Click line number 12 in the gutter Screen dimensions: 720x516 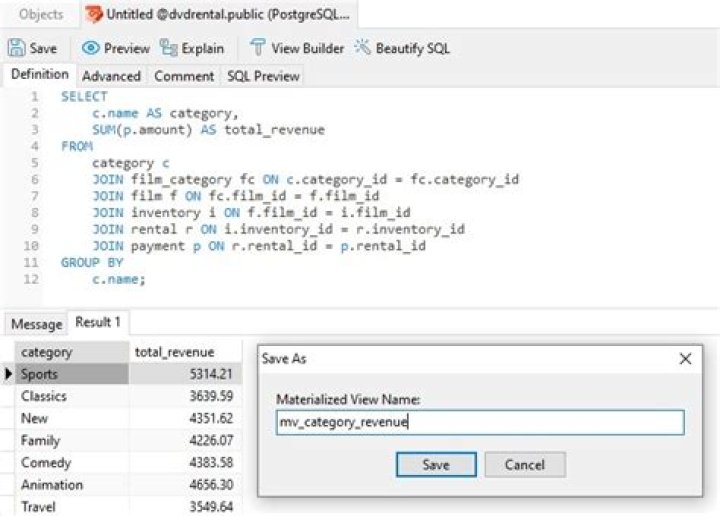(31, 279)
